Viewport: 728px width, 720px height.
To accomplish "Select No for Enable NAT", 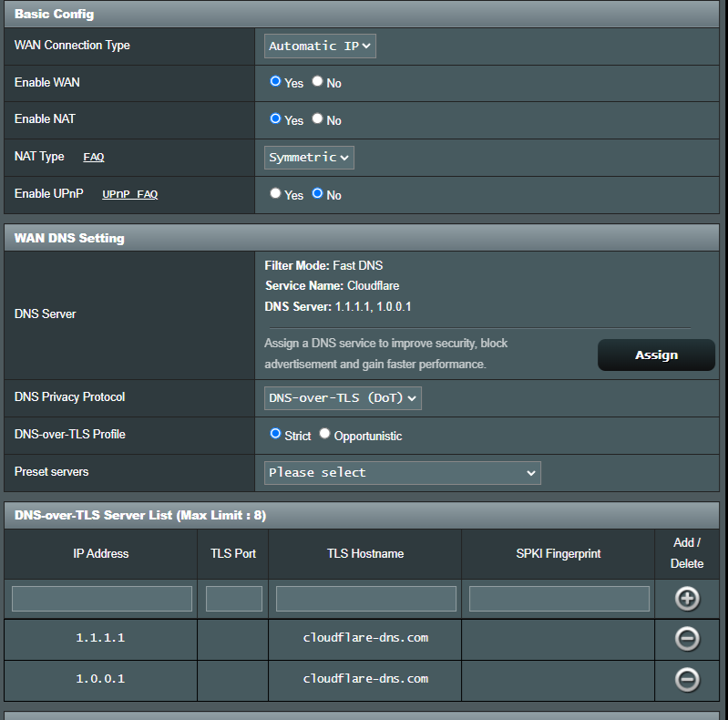I will point(317,118).
